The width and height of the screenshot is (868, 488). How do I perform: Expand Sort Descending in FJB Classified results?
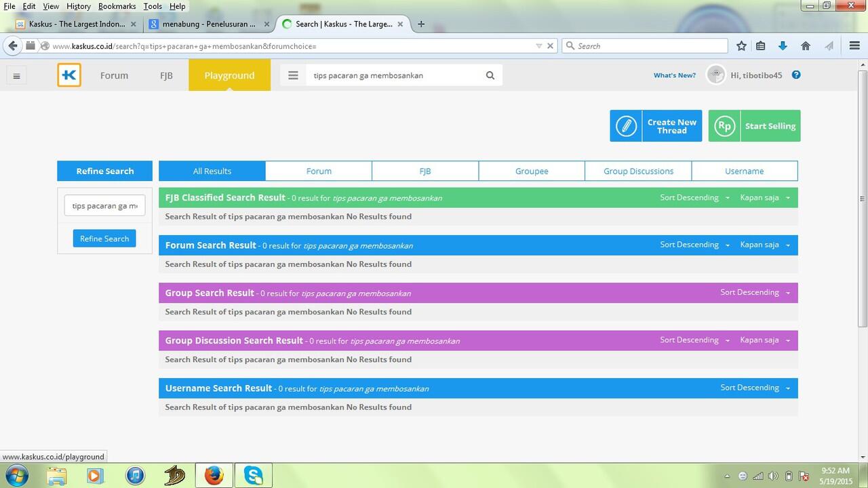pos(695,198)
